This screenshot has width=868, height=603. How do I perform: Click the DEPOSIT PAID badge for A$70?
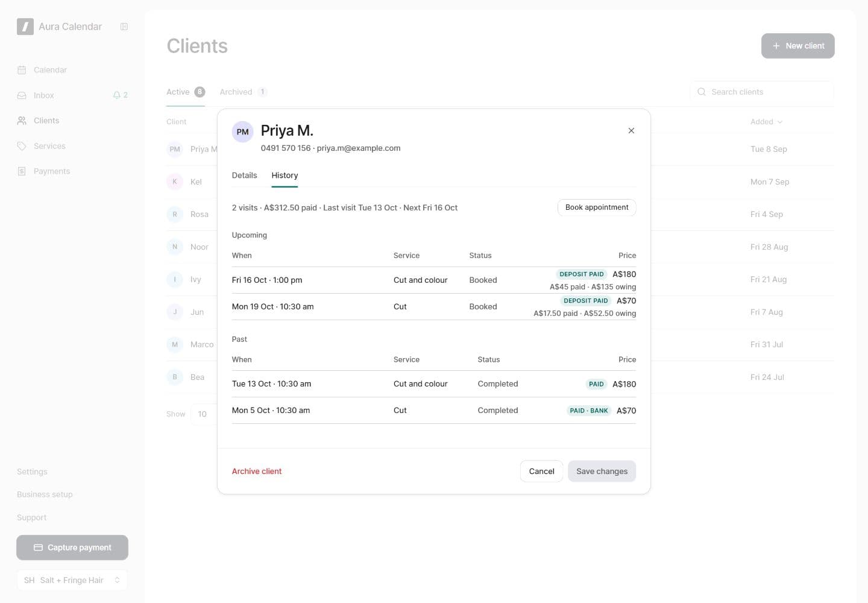coord(585,300)
